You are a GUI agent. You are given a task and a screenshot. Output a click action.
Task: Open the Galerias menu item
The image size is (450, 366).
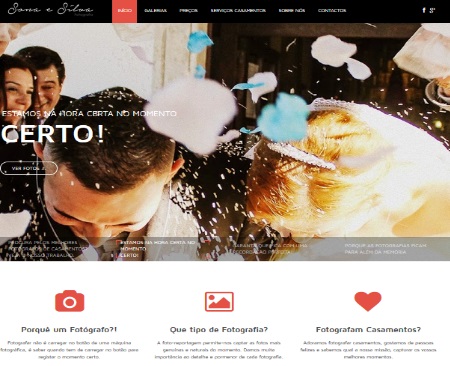(155, 11)
